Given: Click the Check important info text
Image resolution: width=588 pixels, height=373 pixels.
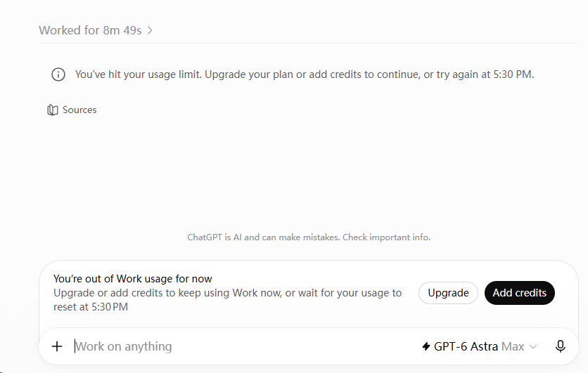Looking at the screenshot, I should point(386,237).
